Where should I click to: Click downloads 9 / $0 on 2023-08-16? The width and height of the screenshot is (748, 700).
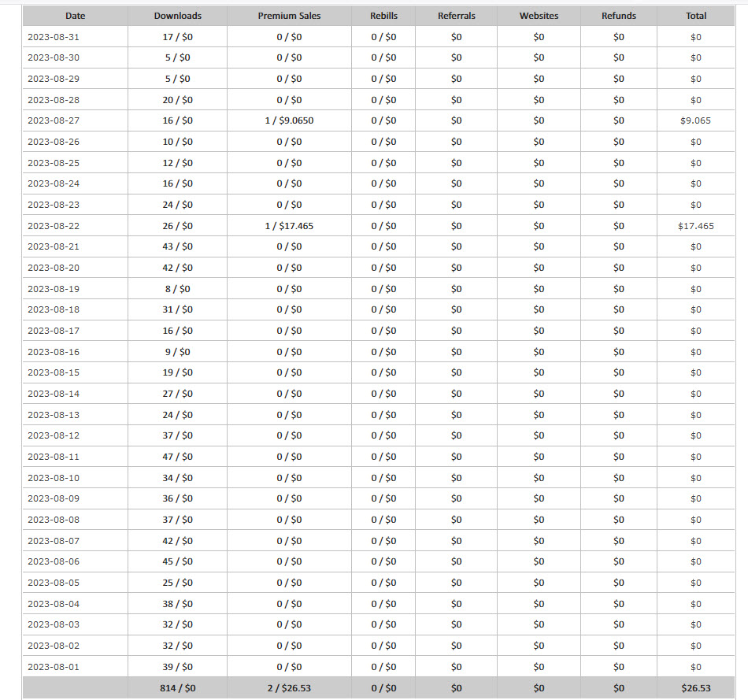(x=177, y=352)
